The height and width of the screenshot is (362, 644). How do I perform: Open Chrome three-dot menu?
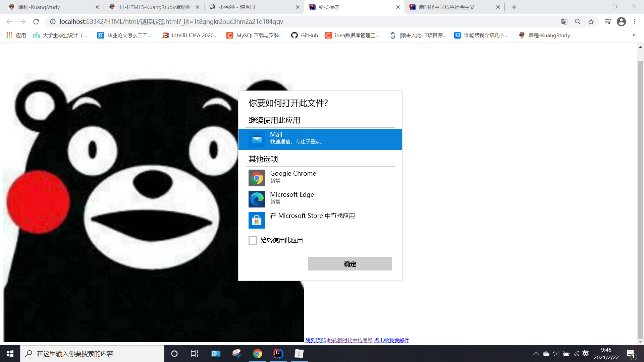click(635, 22)
